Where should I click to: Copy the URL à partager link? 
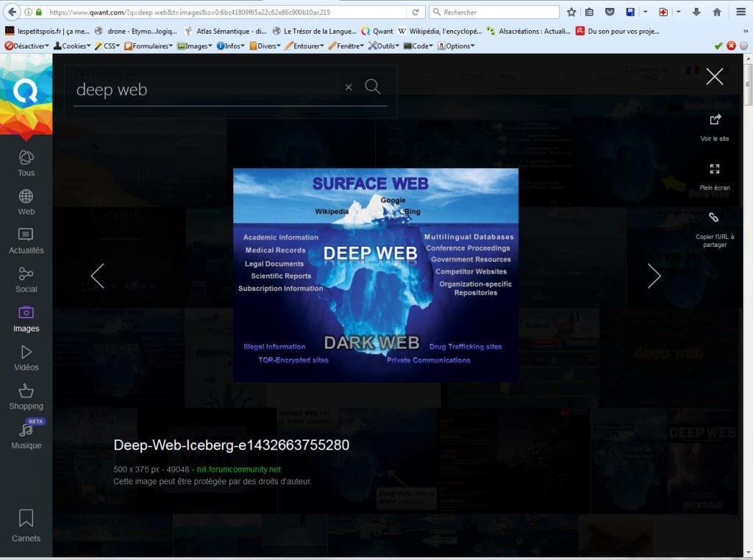[x=714, y=218]
